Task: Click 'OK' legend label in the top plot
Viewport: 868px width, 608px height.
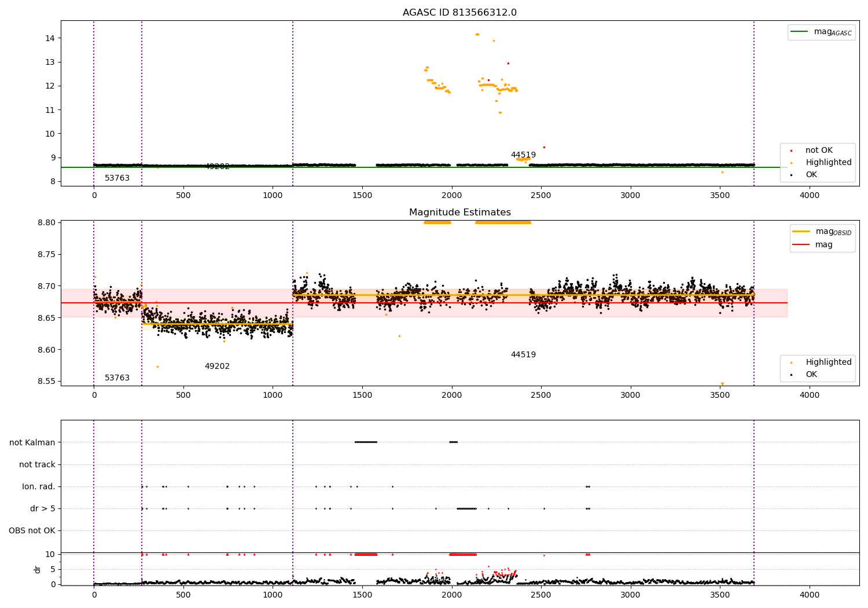Action: click(x=811, y=175)
